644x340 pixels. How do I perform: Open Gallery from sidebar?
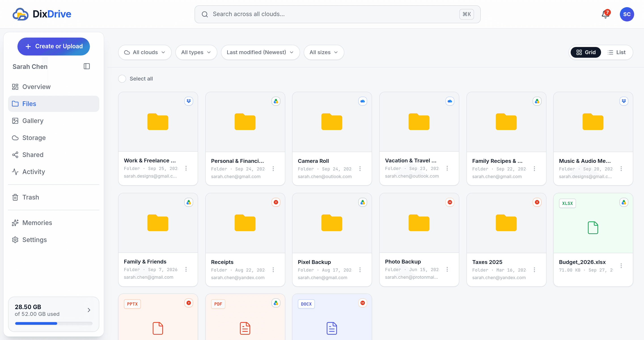[x=53, y=121]
